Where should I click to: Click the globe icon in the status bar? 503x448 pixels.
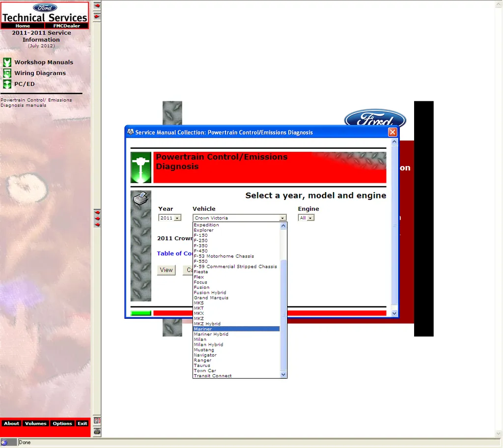(x=4, y=442)
